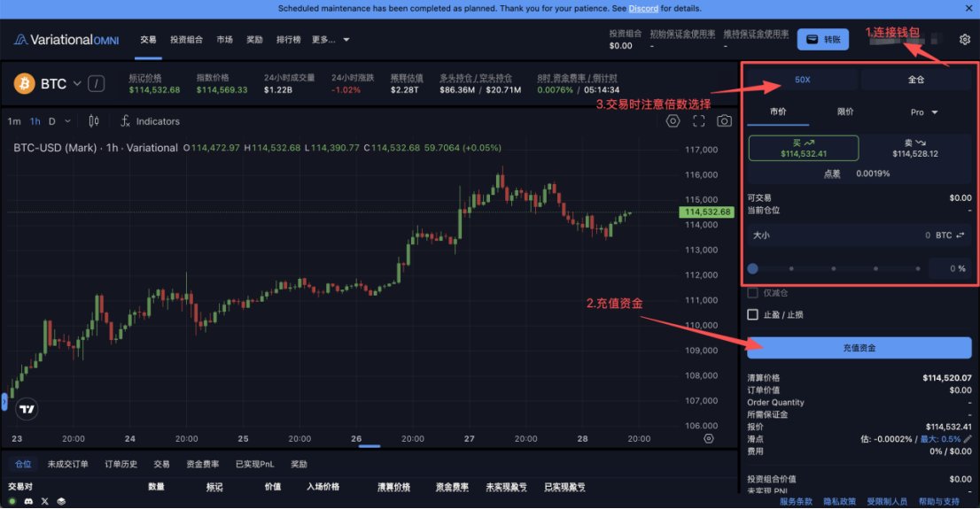This screenshot has height=509, width=980.
Task: Open chart settings hexagon icon
Action: (673, 121)
